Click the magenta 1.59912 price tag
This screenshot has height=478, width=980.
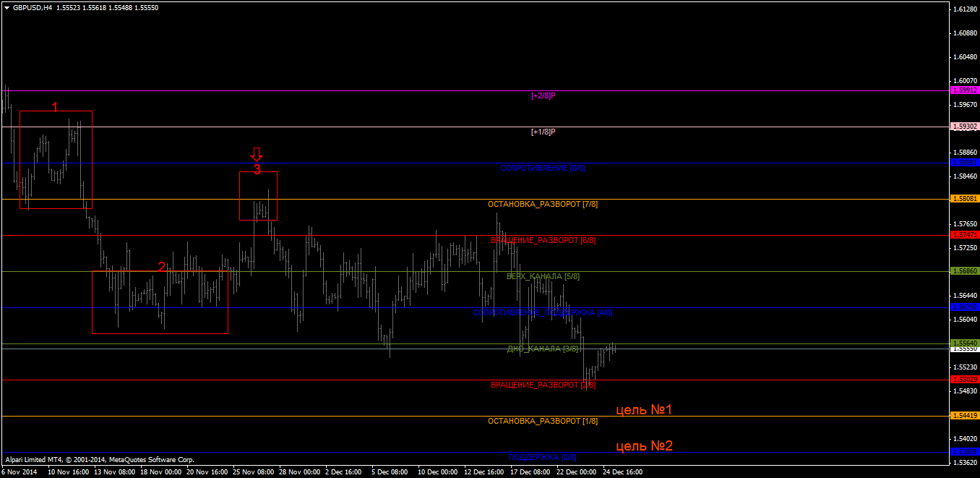coord(965,90)
